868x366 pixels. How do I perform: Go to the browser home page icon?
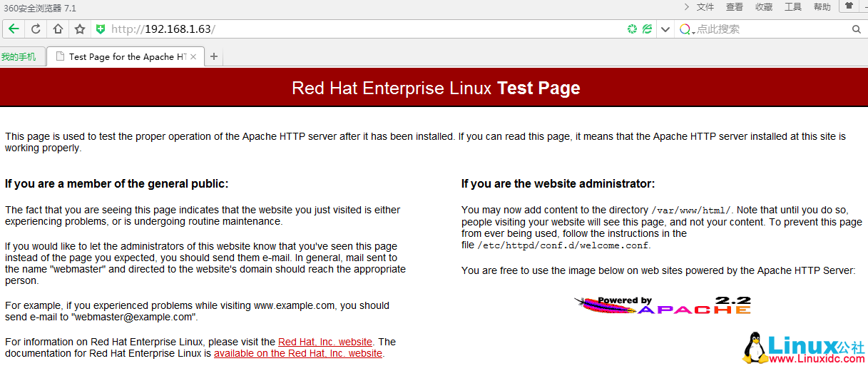(58, 29)
